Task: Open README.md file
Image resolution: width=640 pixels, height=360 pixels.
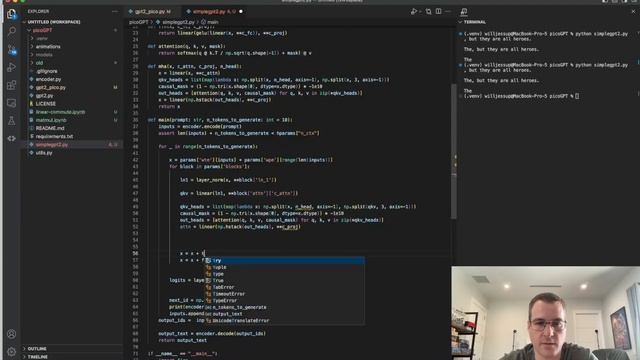Action: [x=50, y=128]
